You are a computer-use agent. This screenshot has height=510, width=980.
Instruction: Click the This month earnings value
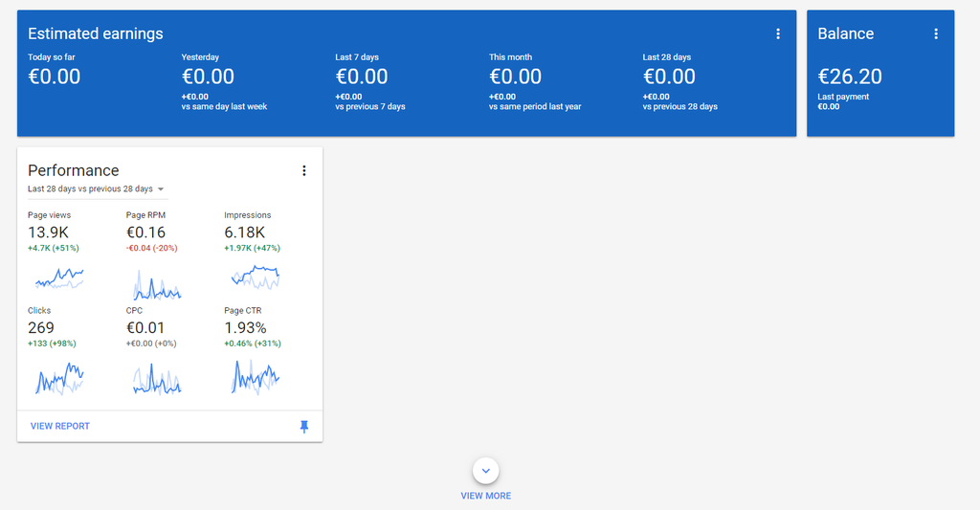516,77
